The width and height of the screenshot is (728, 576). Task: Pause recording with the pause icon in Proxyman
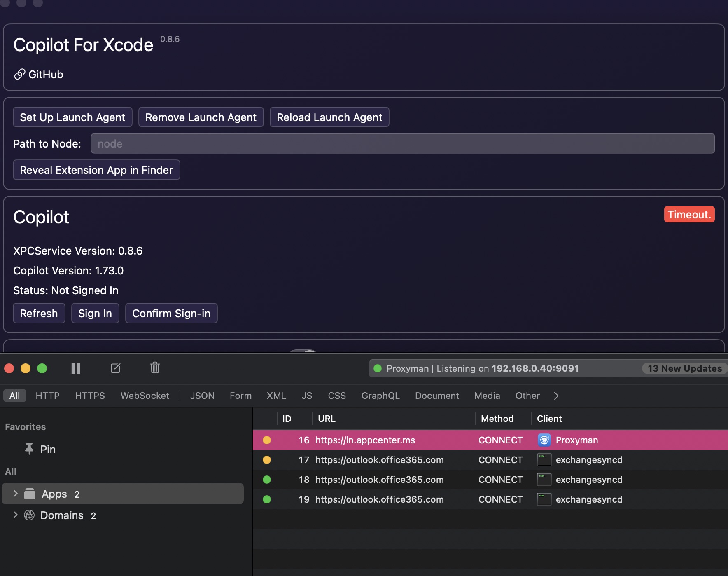(x=76, y=368)
